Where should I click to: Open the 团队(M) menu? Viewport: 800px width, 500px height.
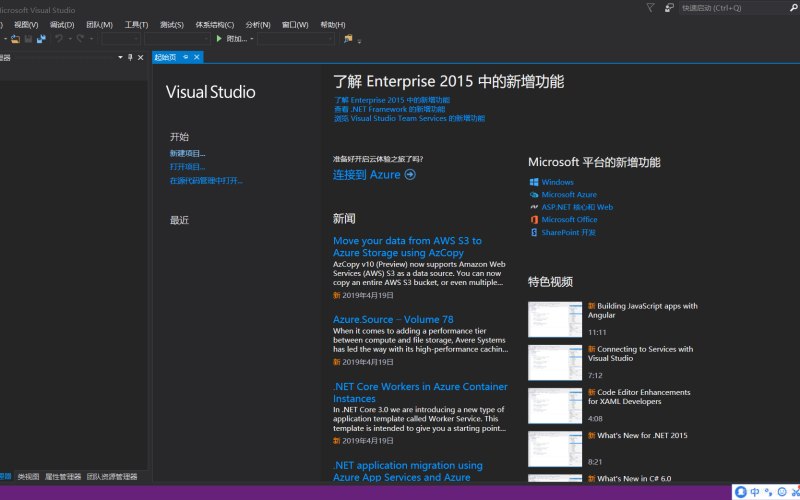[x=99, y=24]
